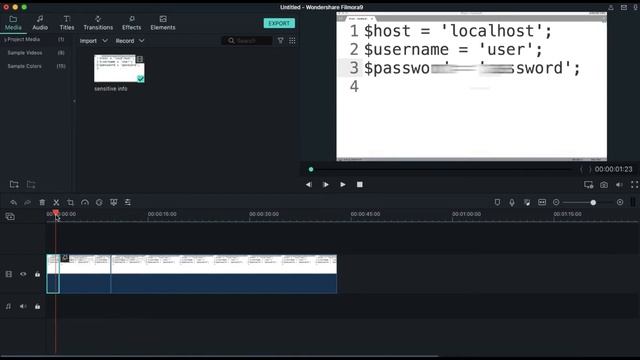Click the timeline zoom slider handle
Image resolution: width=640 pixels, height=360 pixels.
(x=593, y=202)
